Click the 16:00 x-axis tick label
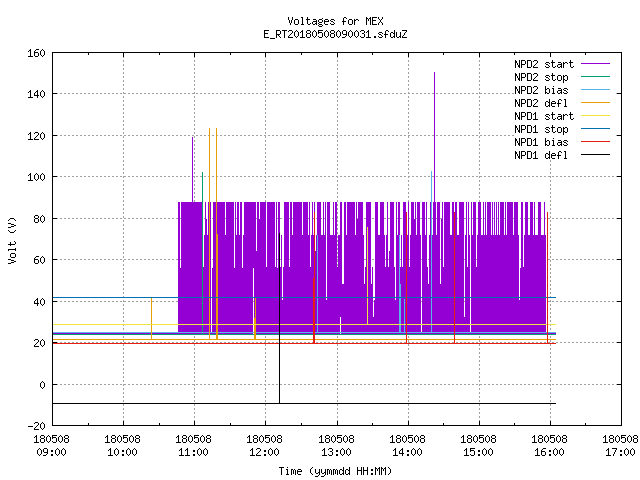This screenshot has width=640, height=480. pyautogui.click(x=549, y=452)
